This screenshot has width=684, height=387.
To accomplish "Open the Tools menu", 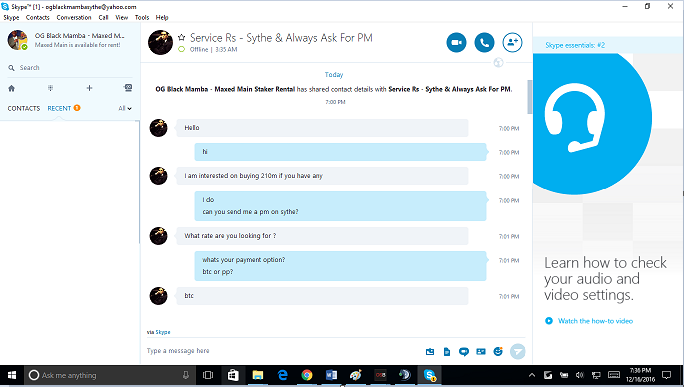I will tap(142, 17).
